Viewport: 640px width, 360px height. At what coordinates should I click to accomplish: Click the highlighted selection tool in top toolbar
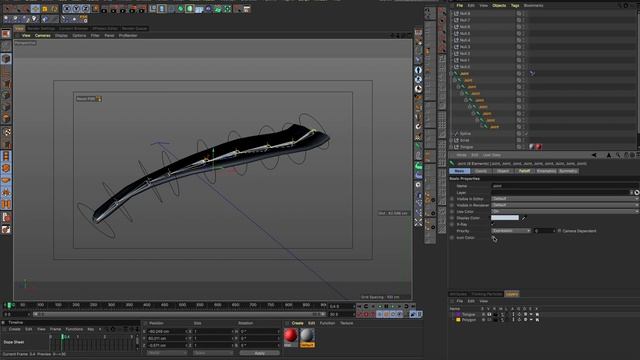point(36,9)
